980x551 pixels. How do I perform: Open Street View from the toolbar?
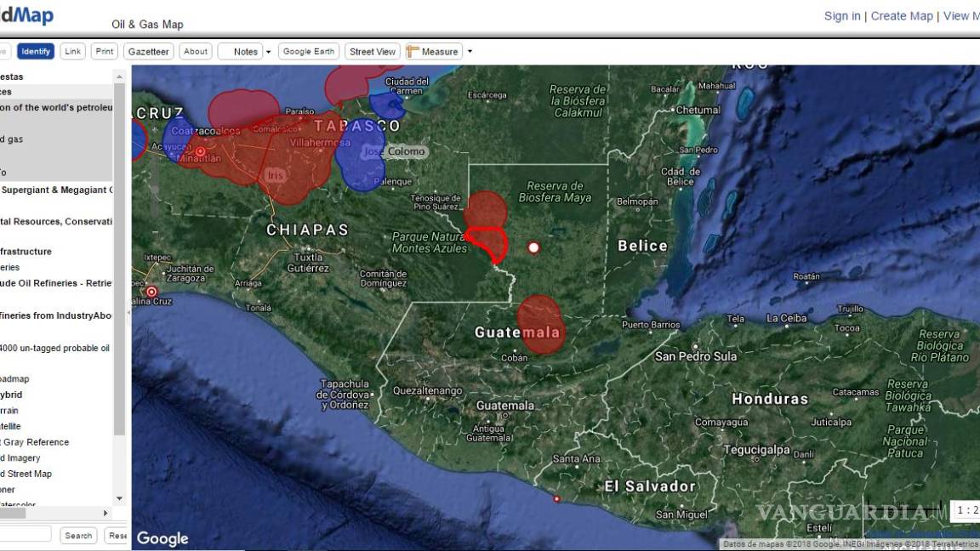[373, 52]
